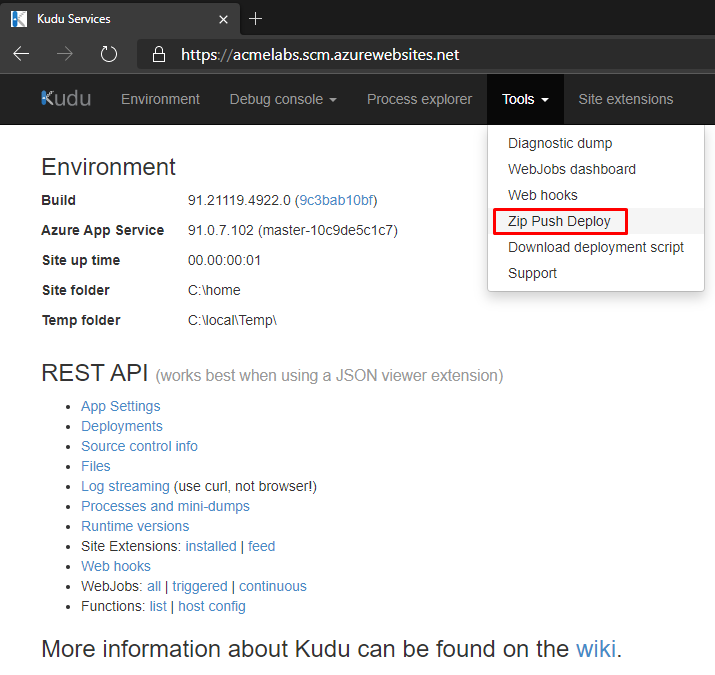Click the address bar URL
715x675 pixels.
pyautogui.click(x=320, y=55)
